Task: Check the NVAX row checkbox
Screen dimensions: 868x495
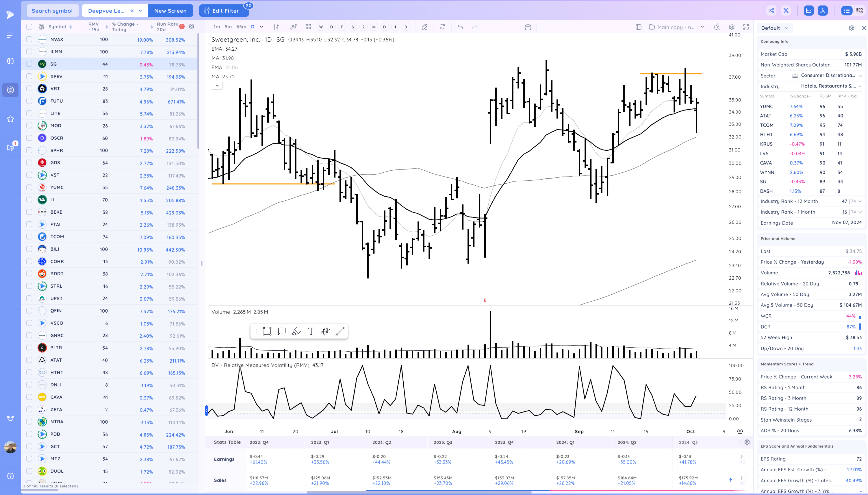Action: [x=29, y=40]
